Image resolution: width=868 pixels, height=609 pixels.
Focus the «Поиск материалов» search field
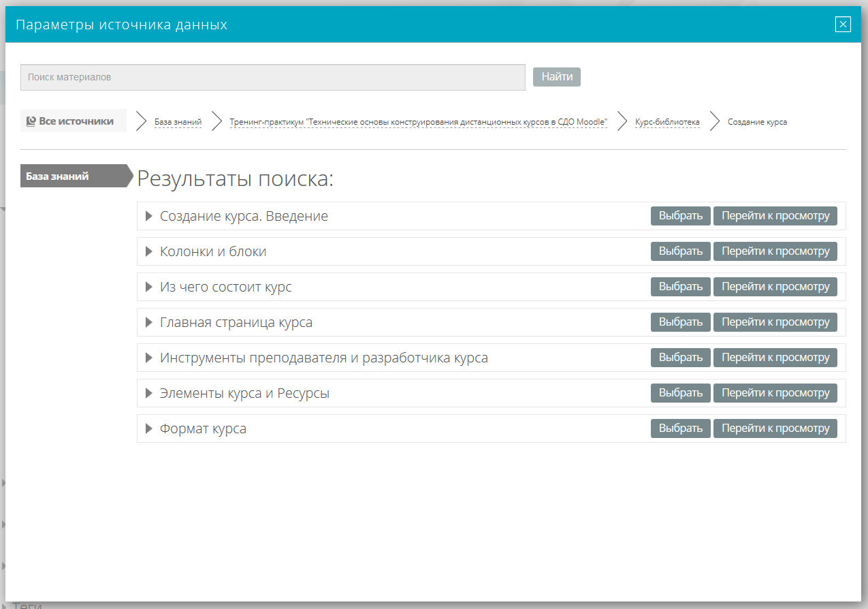[273, 77]
